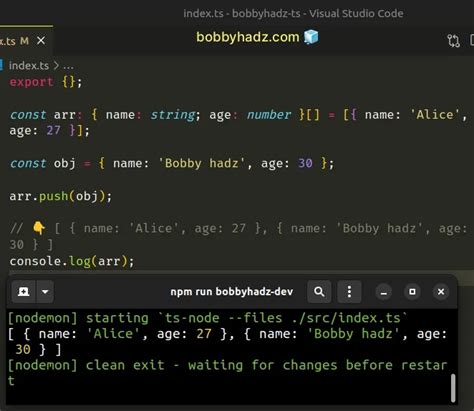
Task: Click the terminal title 'npm run bobbyhadz-dev'
Action: pos(232,292)
